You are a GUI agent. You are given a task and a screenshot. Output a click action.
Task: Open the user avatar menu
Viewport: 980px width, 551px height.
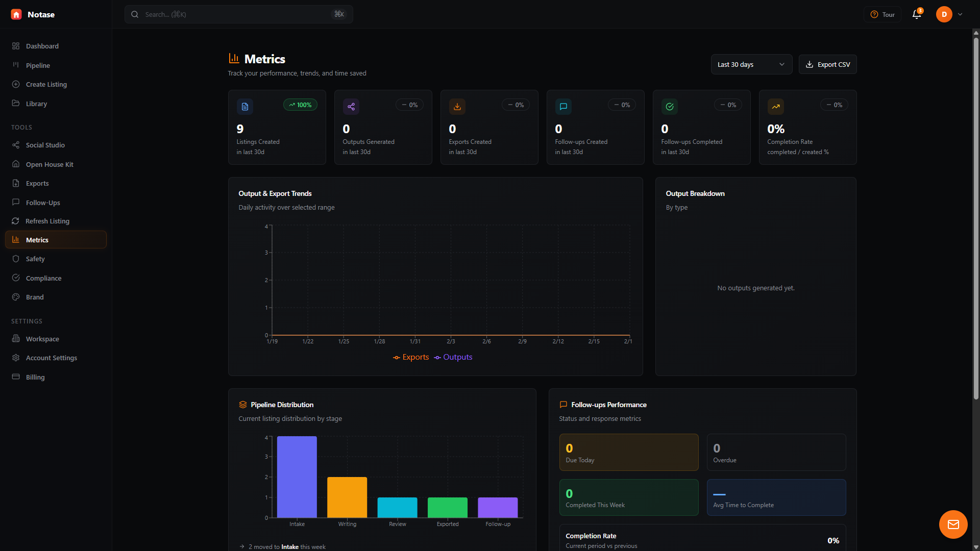pyautogui.click(x=942, y=14)
